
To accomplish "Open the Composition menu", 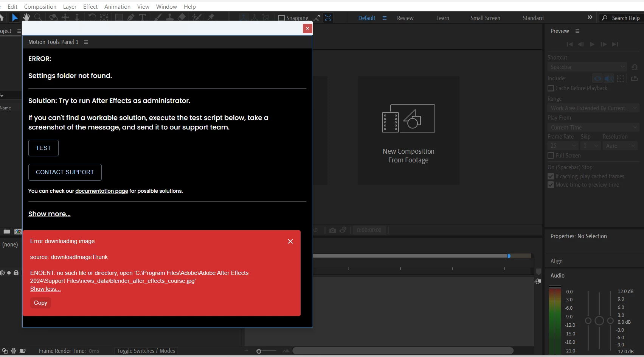I will point(40,7).
